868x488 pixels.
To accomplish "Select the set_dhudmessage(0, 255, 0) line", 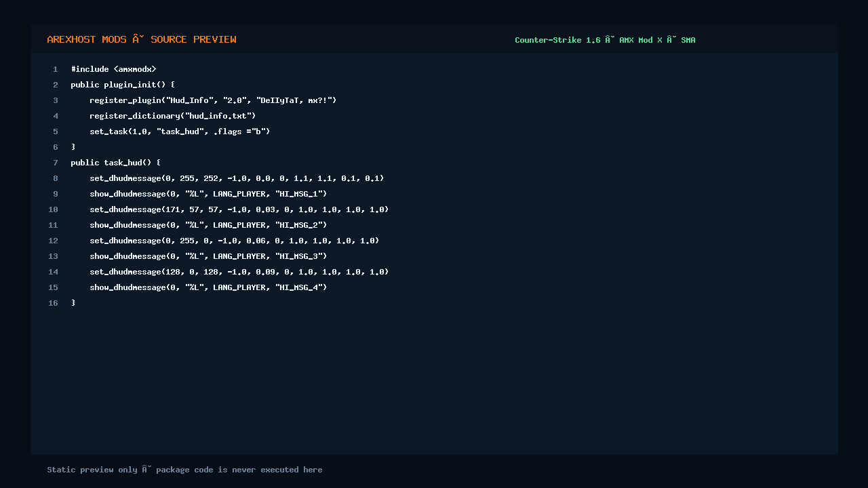I will coord(235,241).
